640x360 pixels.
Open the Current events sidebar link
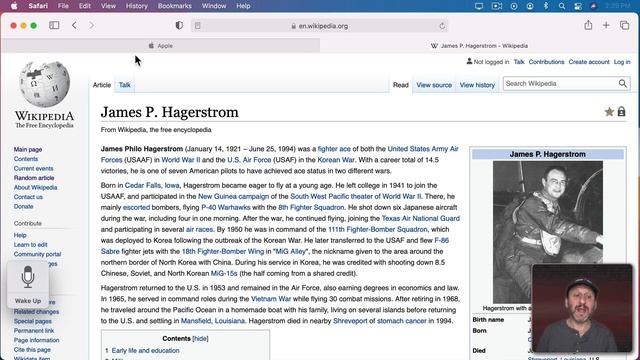[33, 168]
